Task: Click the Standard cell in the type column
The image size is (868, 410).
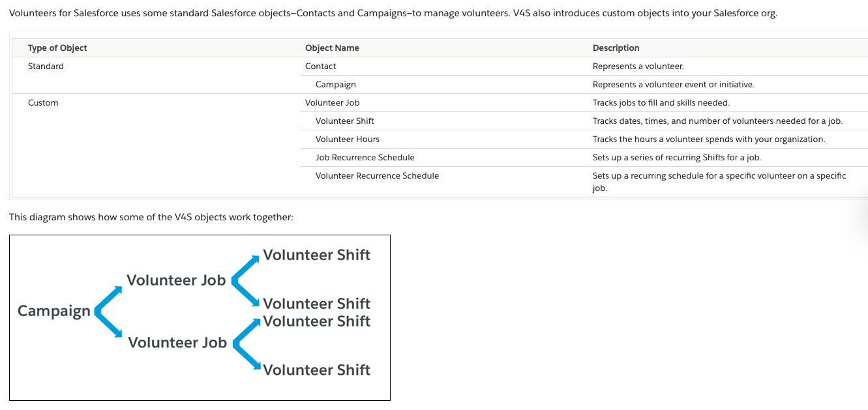Action: (x=46, y=66)
